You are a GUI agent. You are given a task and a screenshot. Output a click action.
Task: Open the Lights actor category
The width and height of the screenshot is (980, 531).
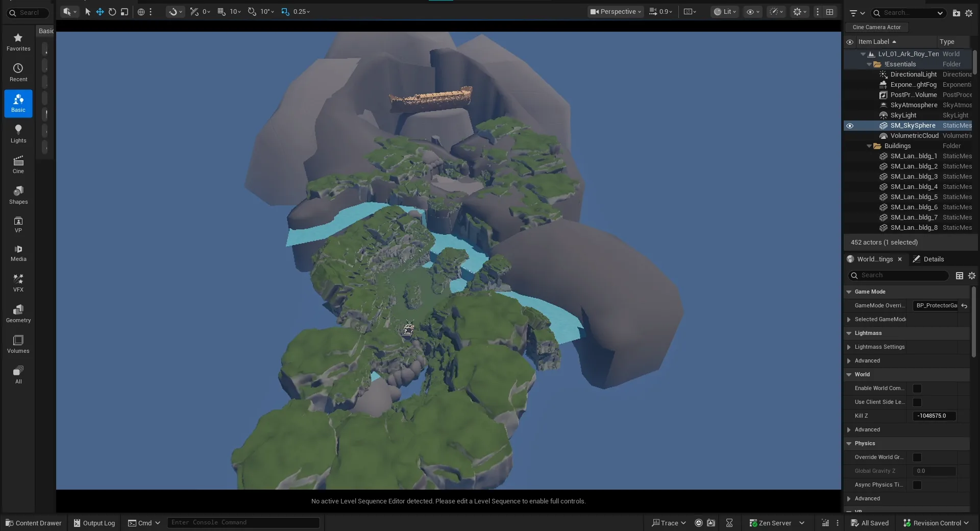click(18, 134)
